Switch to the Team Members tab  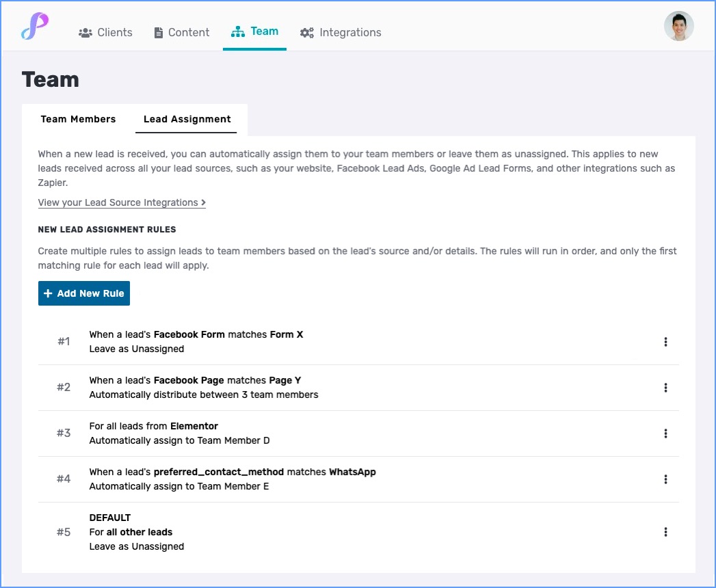click(78, 119)
